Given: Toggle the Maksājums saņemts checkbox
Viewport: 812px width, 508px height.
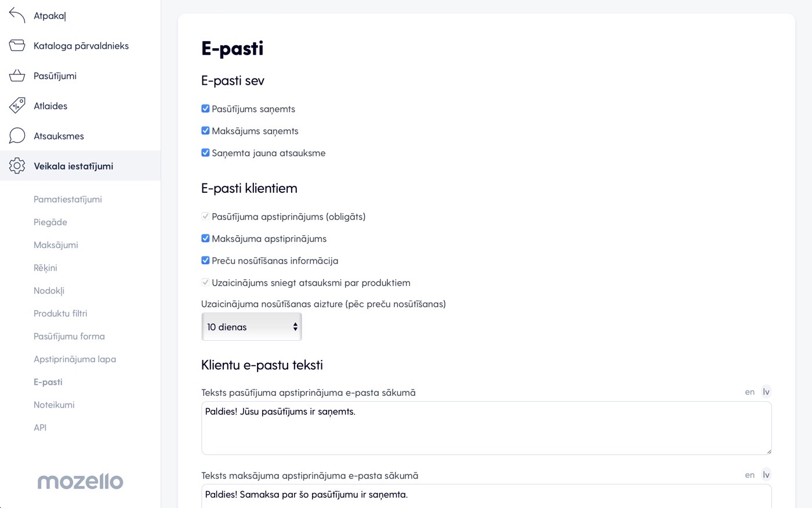Looking at the screenshot, I should [x=205, y=131].
